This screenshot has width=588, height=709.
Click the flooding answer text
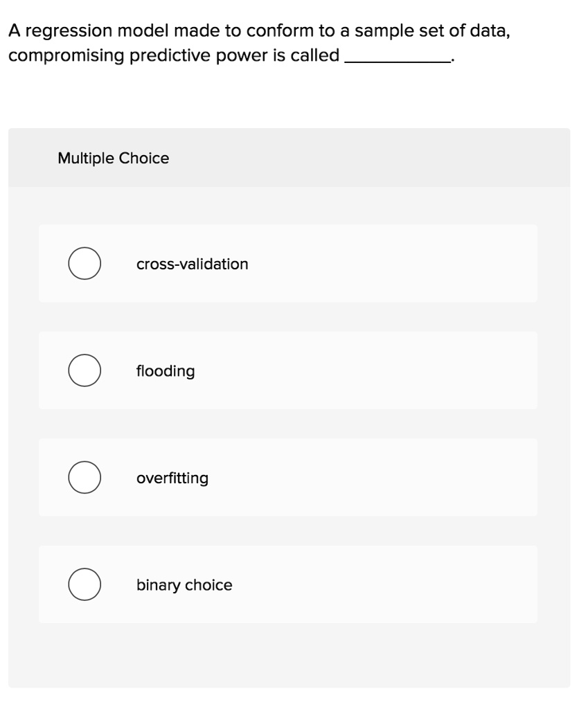pyautogui.click(x=166, y=370)
